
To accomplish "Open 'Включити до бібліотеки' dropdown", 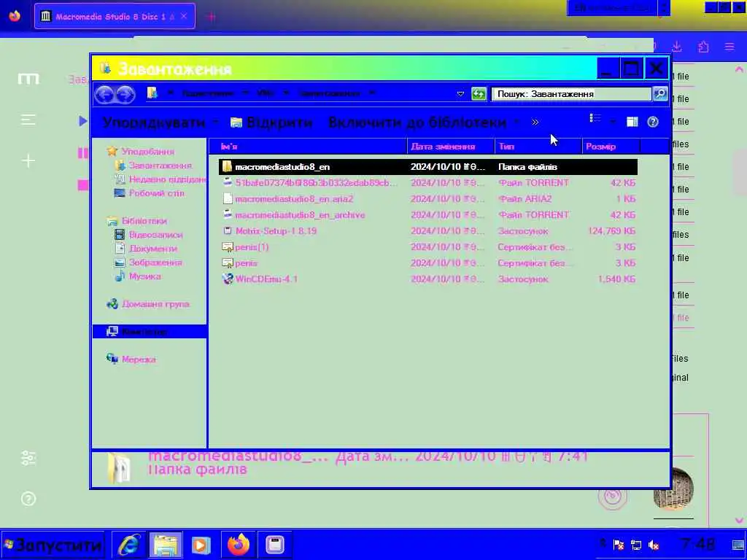I will coord(424,122).
